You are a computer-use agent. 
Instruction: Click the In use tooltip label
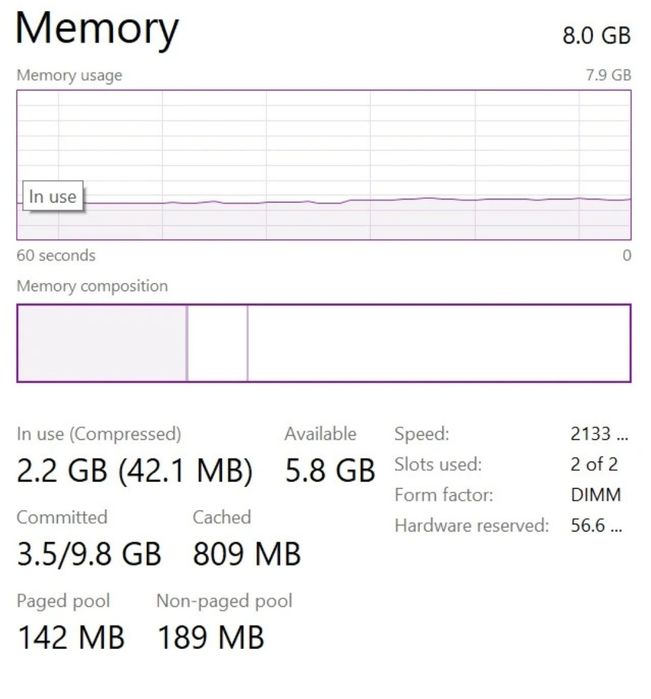[x=52, y=197]
